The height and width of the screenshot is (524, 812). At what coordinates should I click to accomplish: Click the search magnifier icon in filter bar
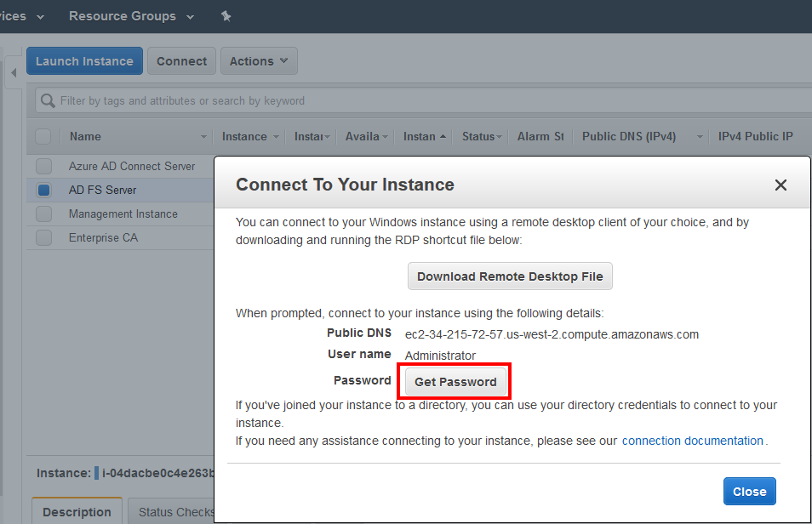click(47, 100)
